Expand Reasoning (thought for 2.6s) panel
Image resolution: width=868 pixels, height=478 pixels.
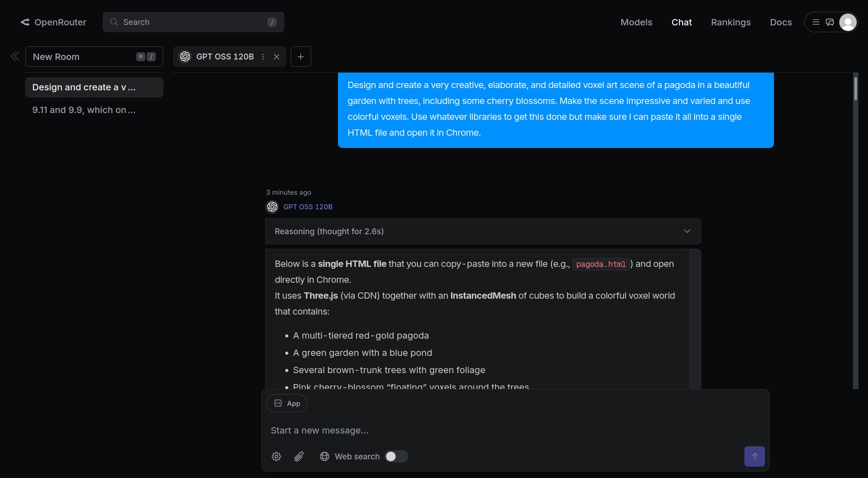pyautogui.click(x=483, y=232)
